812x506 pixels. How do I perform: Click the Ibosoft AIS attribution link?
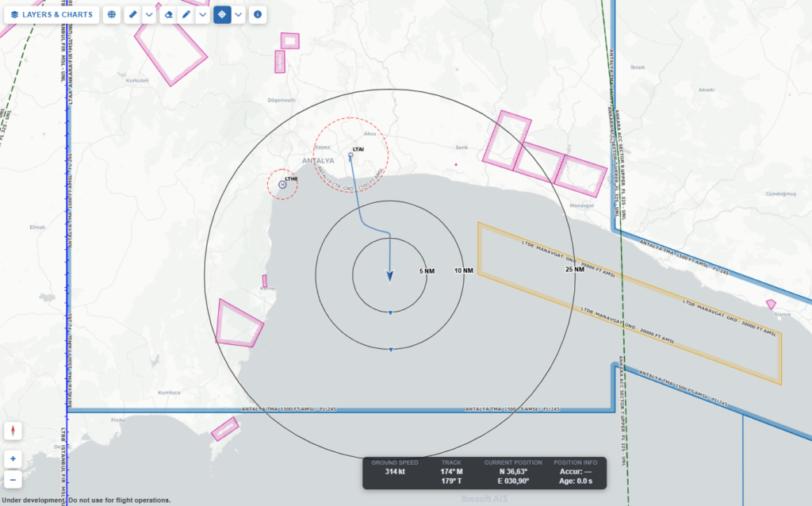click(x=485, y=499)
